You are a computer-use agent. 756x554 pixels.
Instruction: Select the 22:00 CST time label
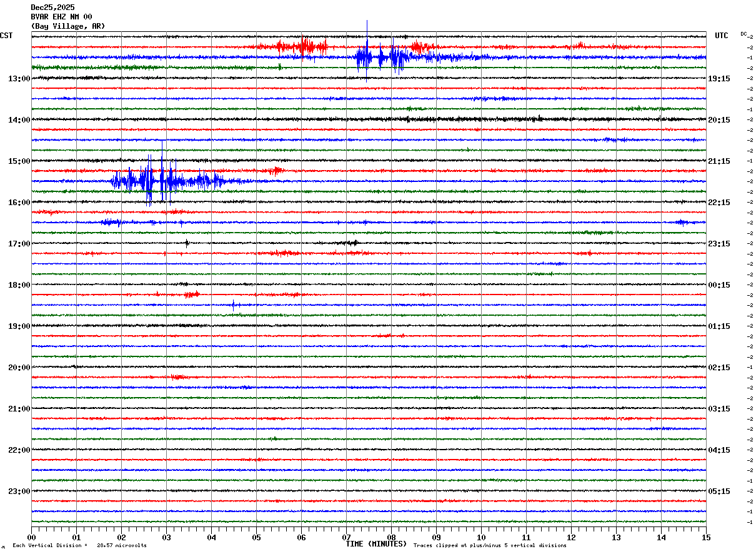coord(19,450)
